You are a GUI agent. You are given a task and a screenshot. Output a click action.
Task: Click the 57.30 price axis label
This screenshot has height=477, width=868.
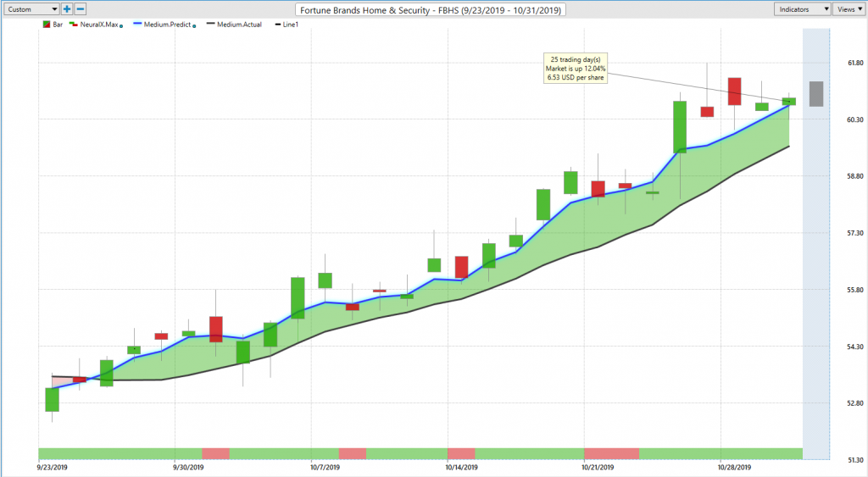pos(855,234)
